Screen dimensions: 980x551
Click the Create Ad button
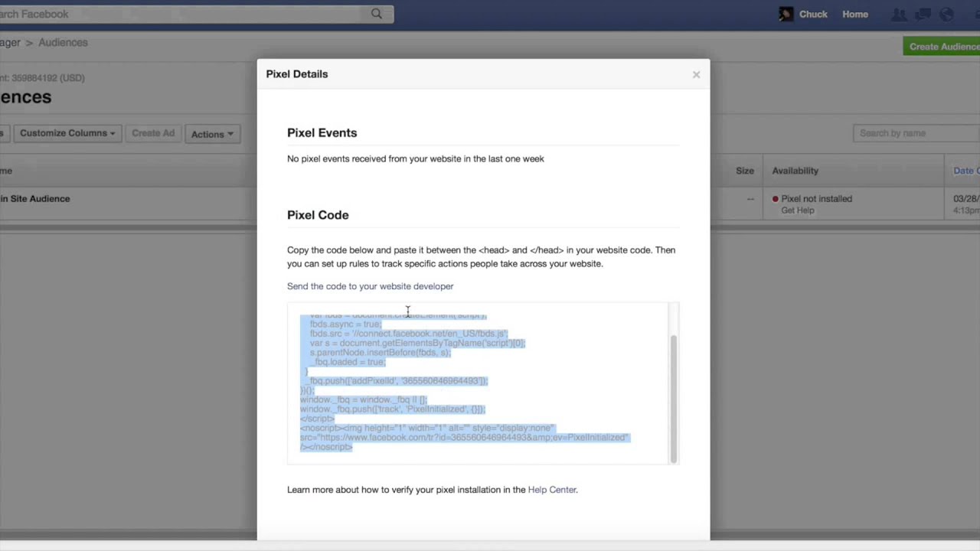pos(153,133)
